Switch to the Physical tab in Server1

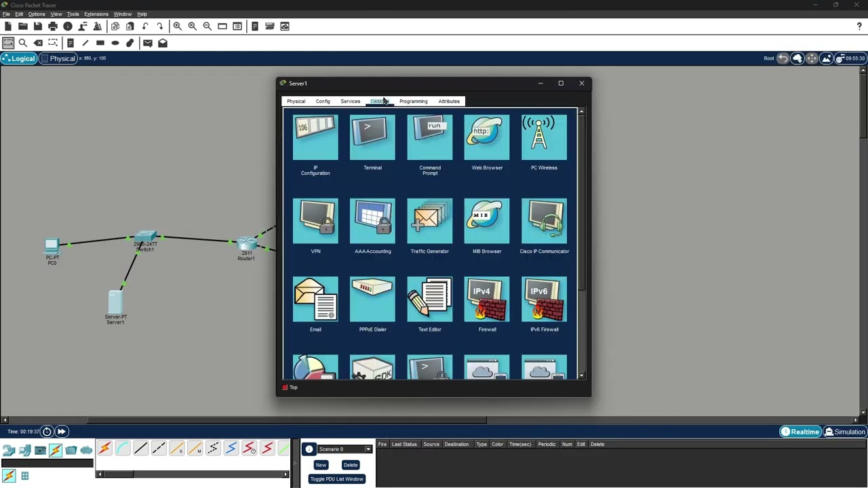click(296, 101)
